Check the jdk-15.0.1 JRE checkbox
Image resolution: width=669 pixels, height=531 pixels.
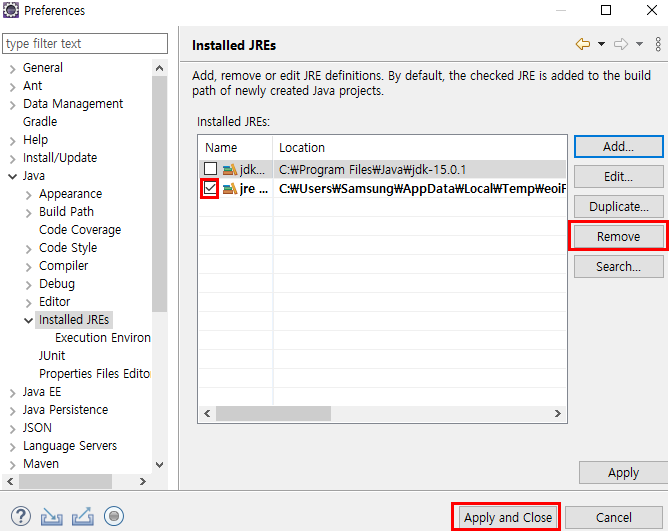[x=210, y=169]
